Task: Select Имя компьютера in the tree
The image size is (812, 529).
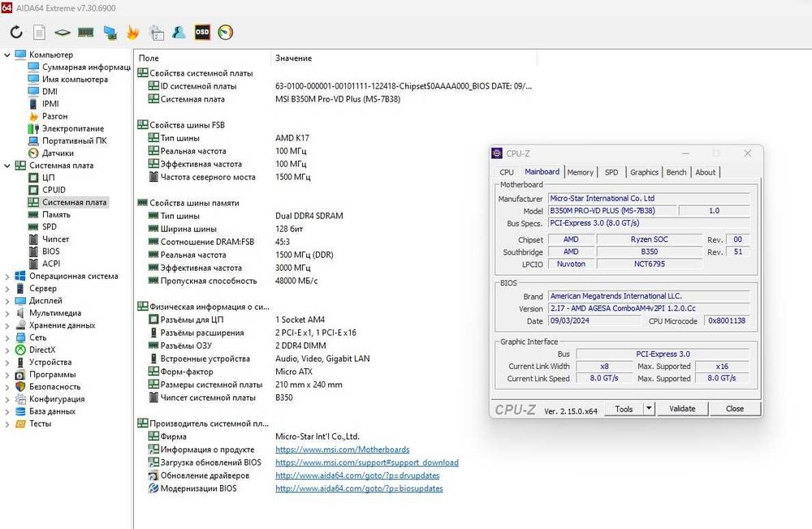Action: click(x=68, y=80)
